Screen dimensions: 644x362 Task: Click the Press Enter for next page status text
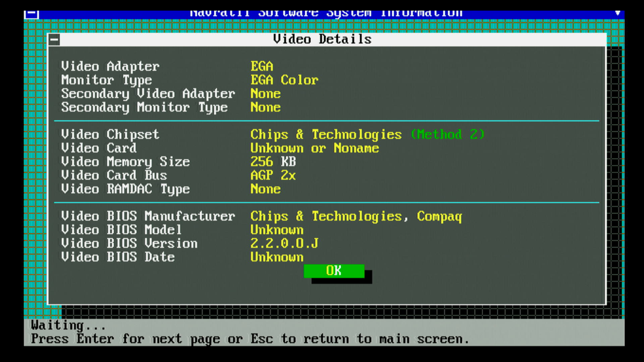tap(250, 339)
